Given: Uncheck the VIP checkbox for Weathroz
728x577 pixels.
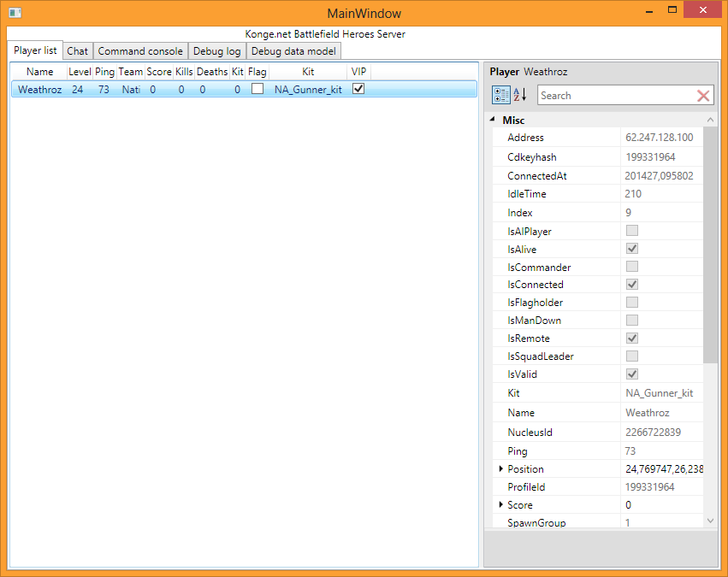Looking at the screenshot, I should click(358, 89).
